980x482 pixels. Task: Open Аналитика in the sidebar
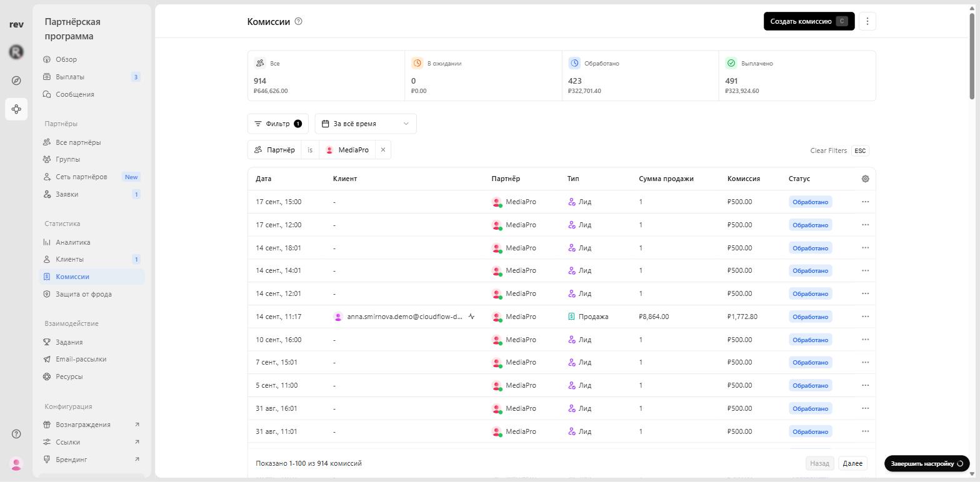pos(91,242)
